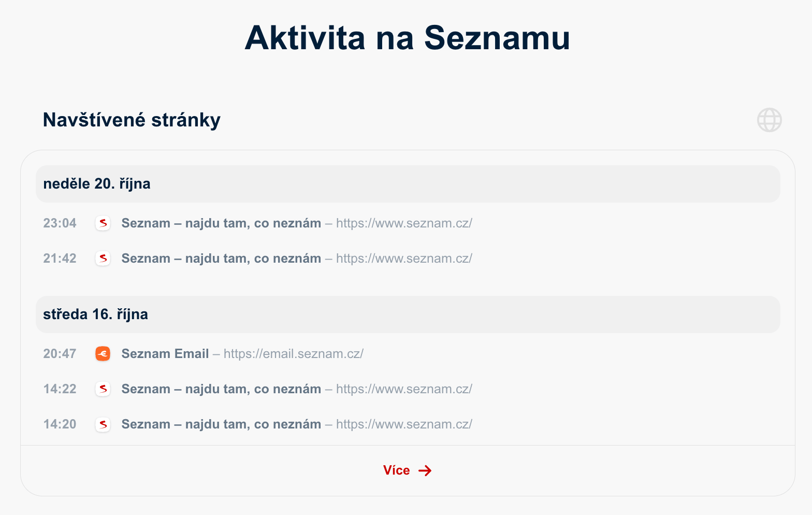Open Více to show more visited pages
The image size is (812, 515).
(x=408, y=470)
